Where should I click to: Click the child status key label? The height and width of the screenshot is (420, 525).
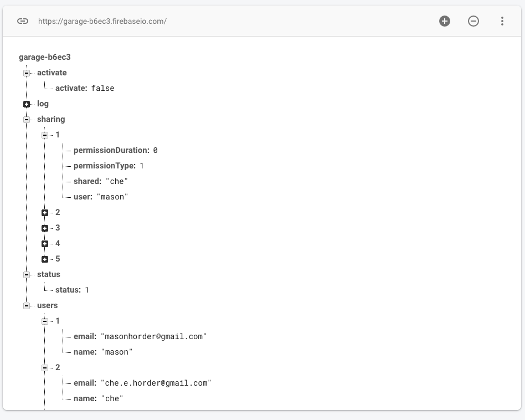68,290
